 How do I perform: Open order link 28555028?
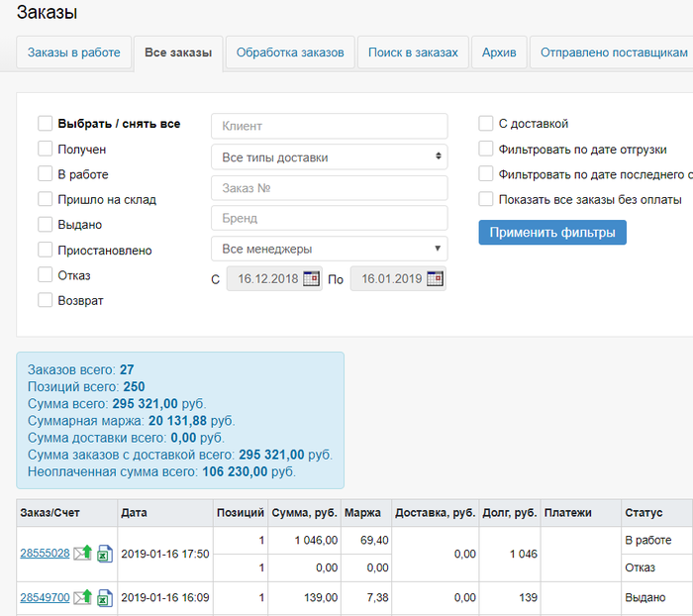(45, 554)
